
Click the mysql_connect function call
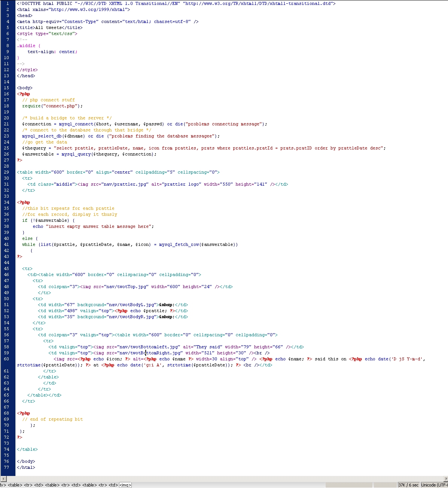pyautogui.click(x=111, y=124)
